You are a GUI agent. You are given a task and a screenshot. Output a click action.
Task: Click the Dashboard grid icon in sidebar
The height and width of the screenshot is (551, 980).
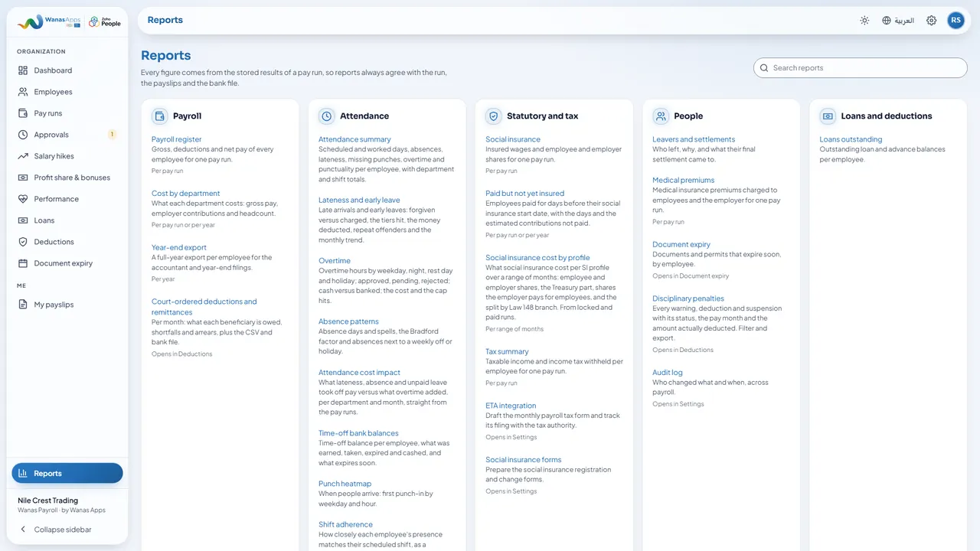(x=23, y=70)
